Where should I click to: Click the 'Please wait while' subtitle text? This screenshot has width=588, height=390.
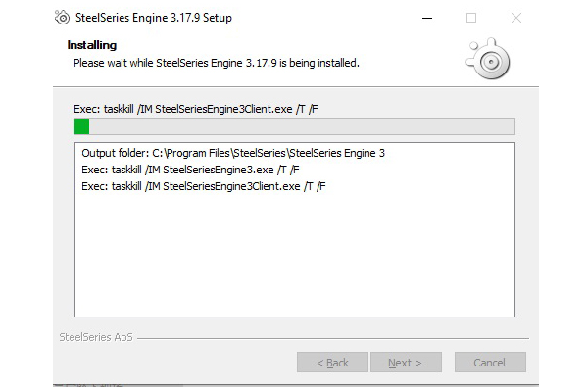(x=217, y=63)
